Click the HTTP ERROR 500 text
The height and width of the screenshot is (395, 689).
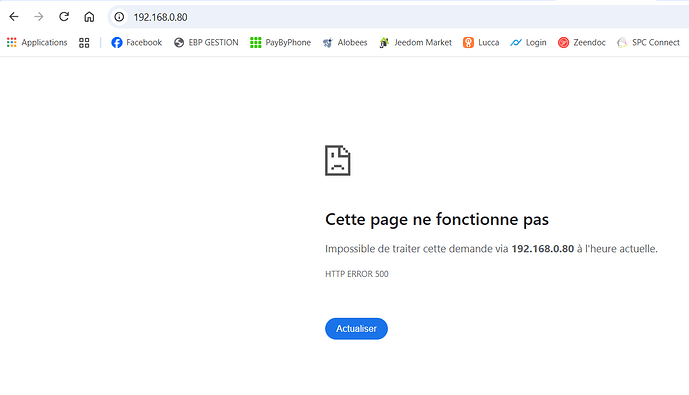[357, 274]
